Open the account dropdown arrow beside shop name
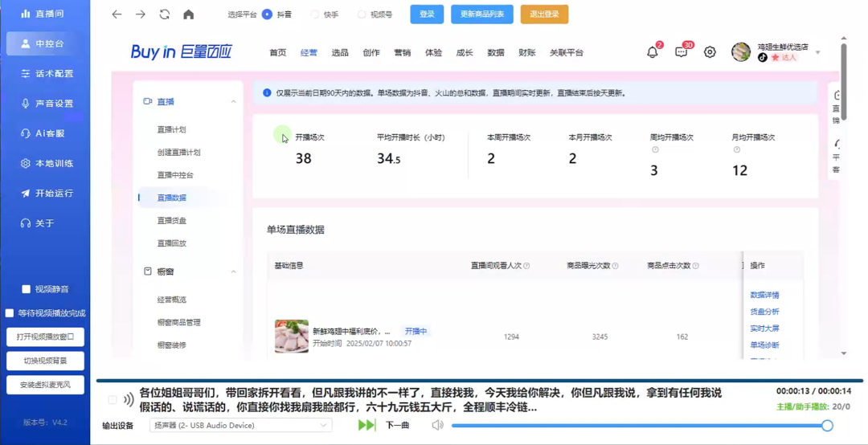 click(817, 52)
